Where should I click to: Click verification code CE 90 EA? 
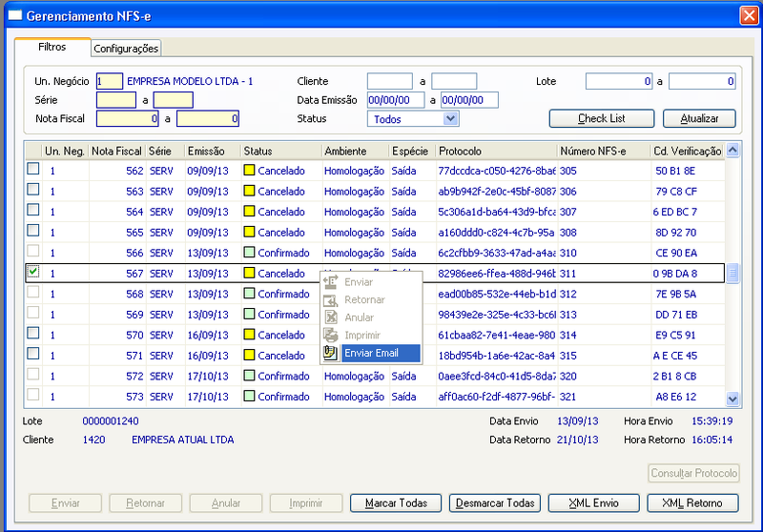pyautogui.click(x=676, y=253)
